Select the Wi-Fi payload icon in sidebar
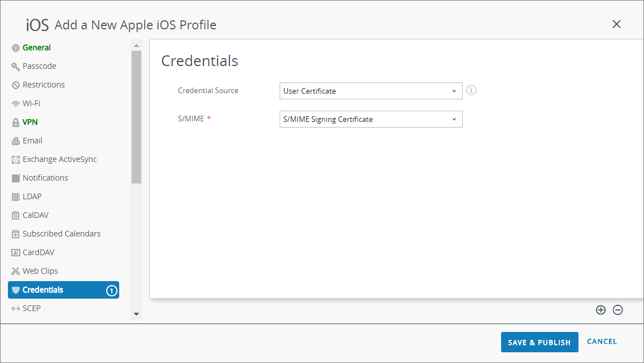 click(x=15, y=103)
